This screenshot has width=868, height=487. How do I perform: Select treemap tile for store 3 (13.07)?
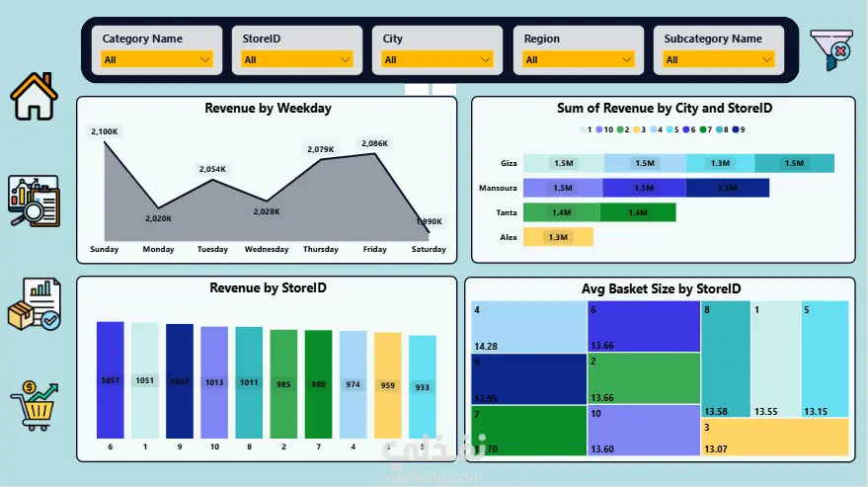pos(775,438)
